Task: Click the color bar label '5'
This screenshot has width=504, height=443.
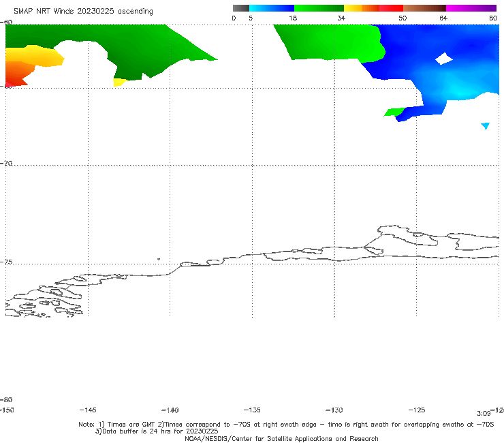Action: click(x=251, y=18)
